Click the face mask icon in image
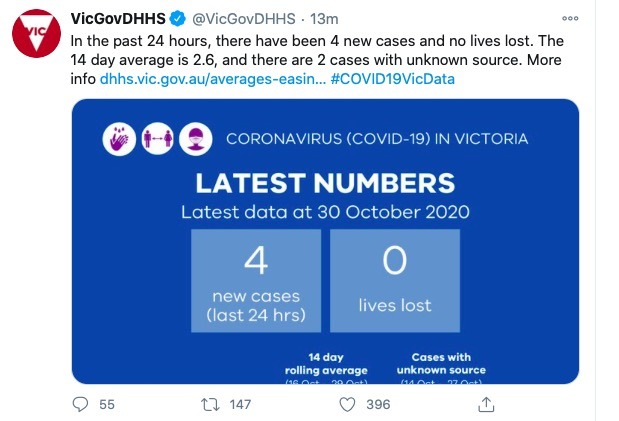Viewport: 619px width, 421px height. [196, 139]
